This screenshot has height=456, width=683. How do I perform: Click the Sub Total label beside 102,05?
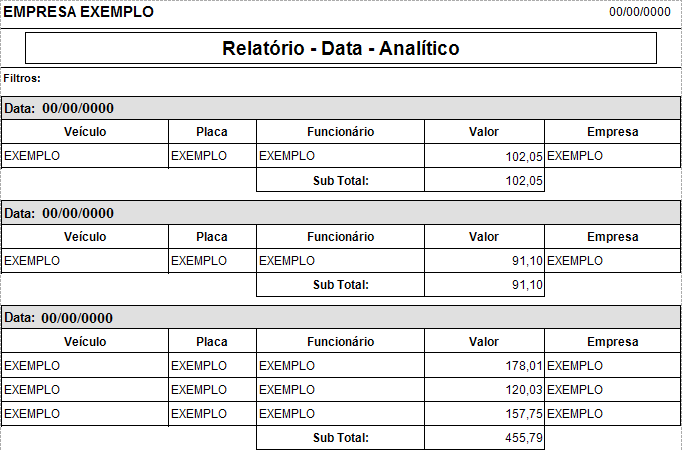click(x=340, y=181)
